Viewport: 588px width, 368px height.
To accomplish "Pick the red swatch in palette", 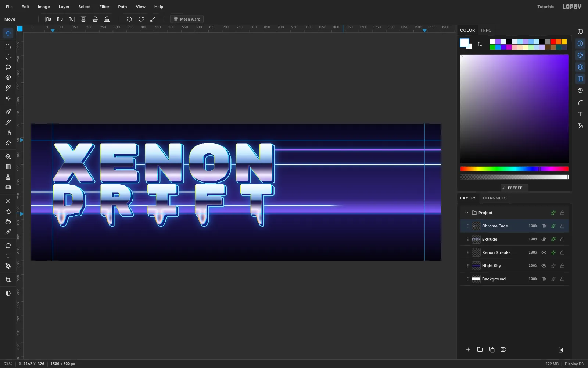I will (553, 42).
